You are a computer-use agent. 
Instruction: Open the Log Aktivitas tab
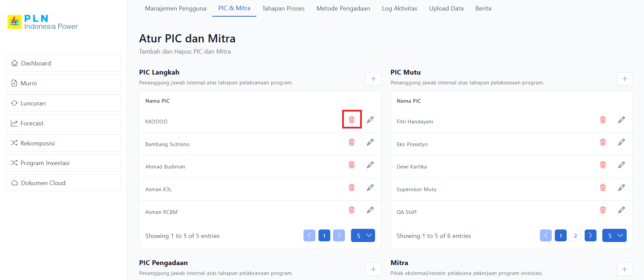pyautogui.click(x=399, y=8)
